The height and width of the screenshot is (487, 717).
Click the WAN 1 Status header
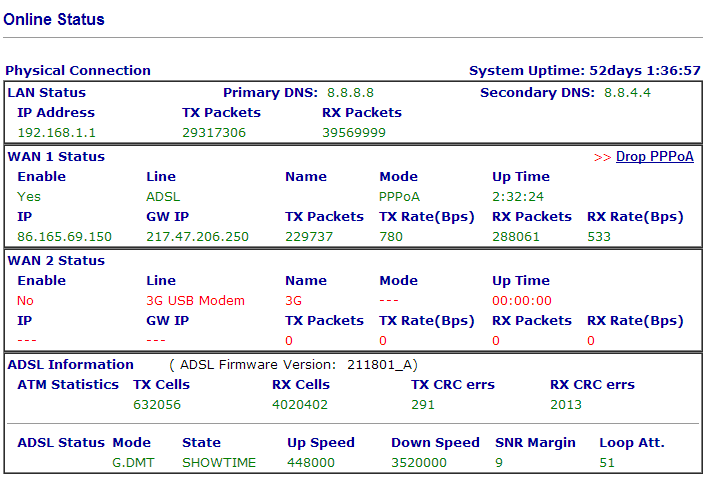pyautogui.click(x=56, y=156)
